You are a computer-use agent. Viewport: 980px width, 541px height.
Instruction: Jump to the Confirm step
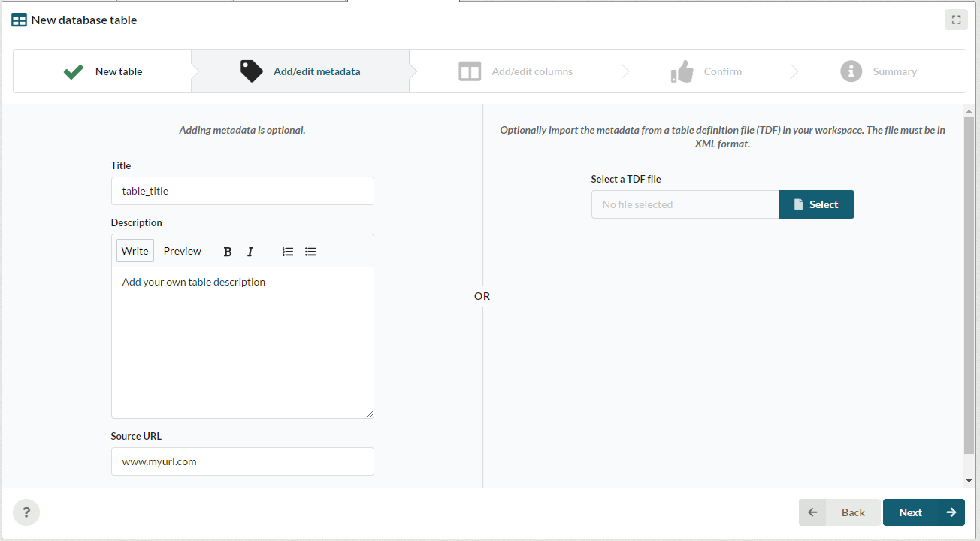[x=706, y=71]
